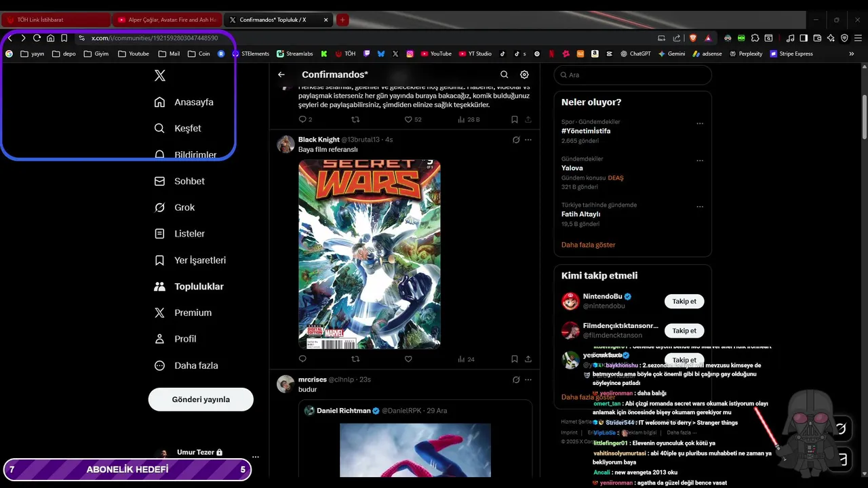Screen dimensions: 868x488
Task: Open Grok from the sidebar
Action: [174, 207]
